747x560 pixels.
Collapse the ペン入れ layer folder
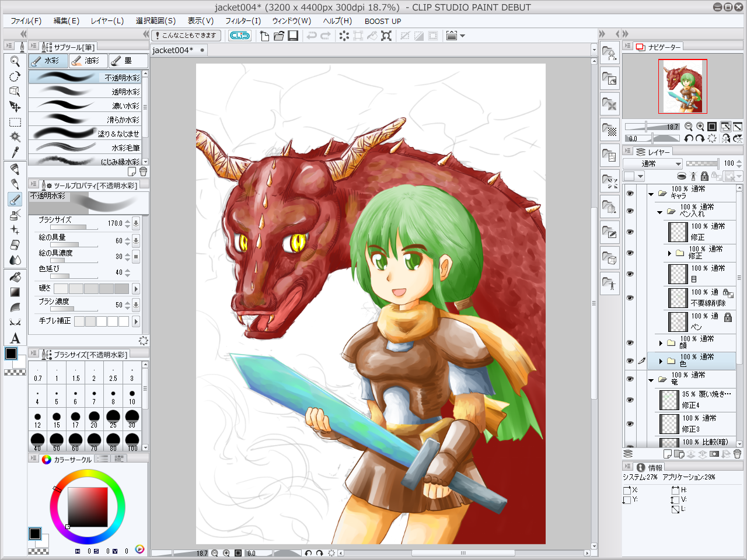pyautogui.click(x=660, y=212)
